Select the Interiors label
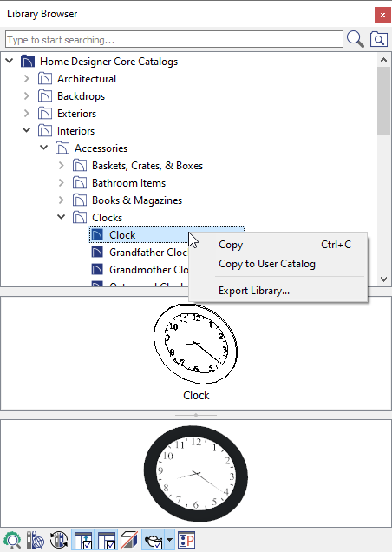392x552 pixels. point(75,130)
